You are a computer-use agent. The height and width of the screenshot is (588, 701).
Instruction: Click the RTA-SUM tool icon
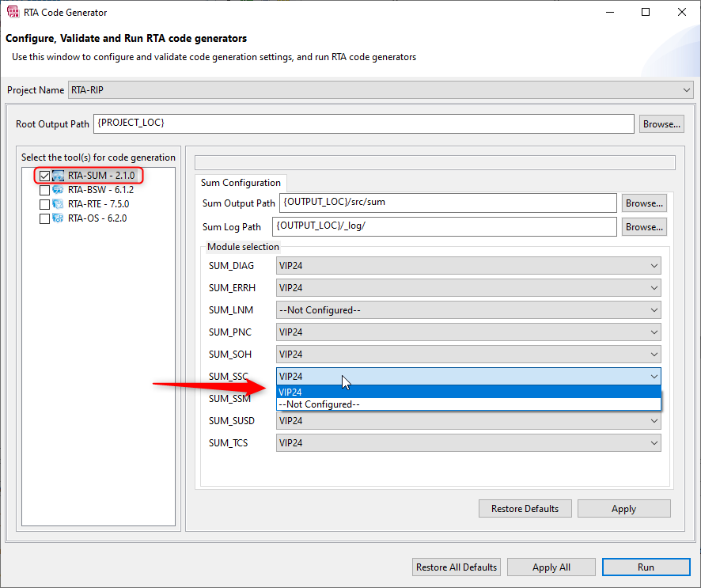pyautogui.click(x=58, y=176)
